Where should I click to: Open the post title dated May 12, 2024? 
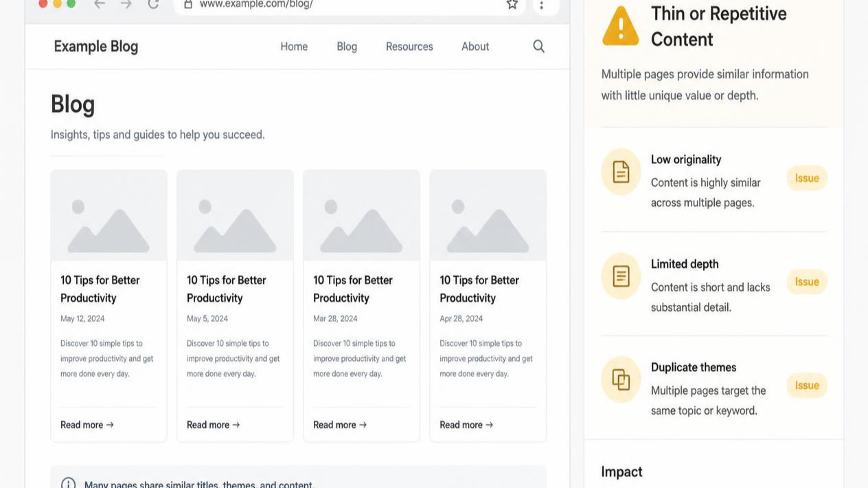coord(100,289)
